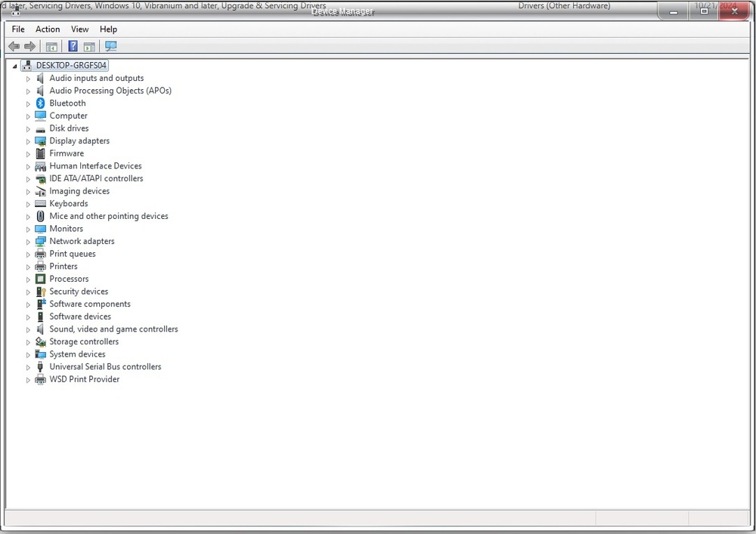
Task: Click the Help toolbar icon with question mark
Action: pyautogui.click(x=73, y=47)
